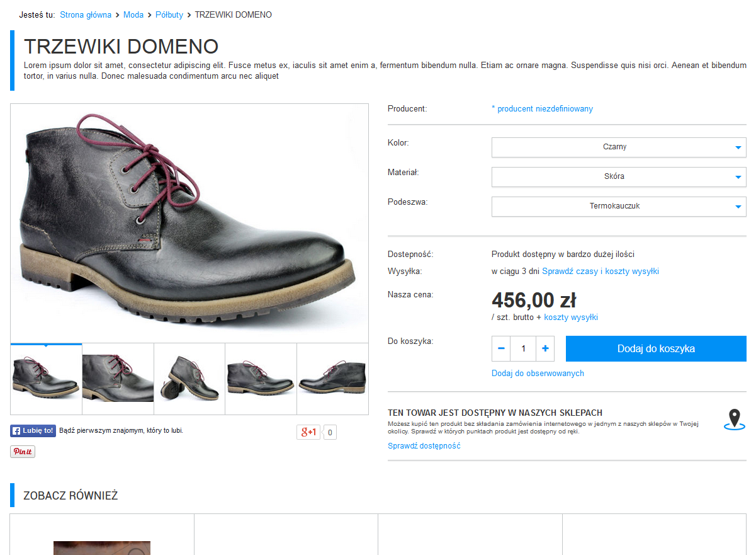Click the 'Sprawdź dostępność' link
Screen dimensions: 756x555
click(424, 446)
